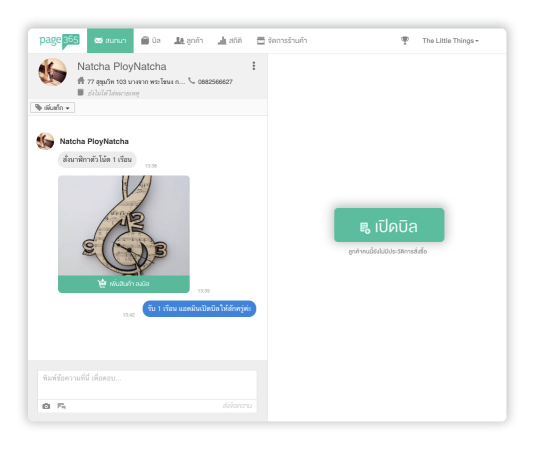The image size is (539, 450).
Task: Open the treble clef clock image
Action: click(x=124, y=226)
